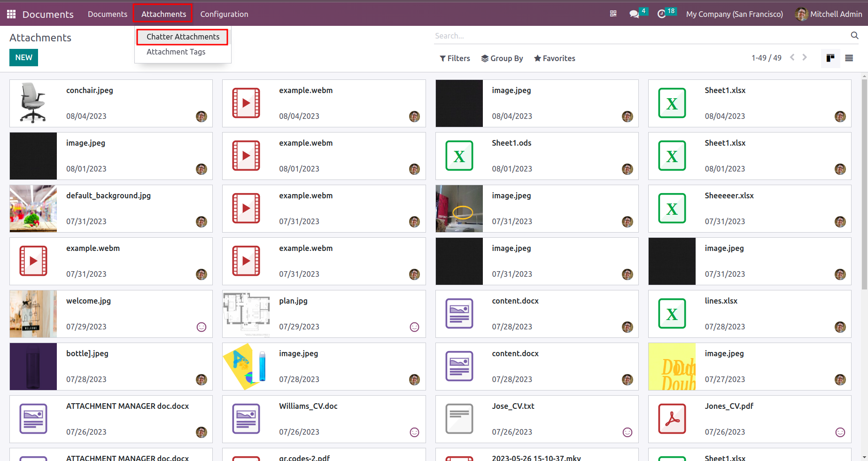Select Chatter Attachments menu entry
This screenshot has height=461, width=868.
click(x=183, y=37)
